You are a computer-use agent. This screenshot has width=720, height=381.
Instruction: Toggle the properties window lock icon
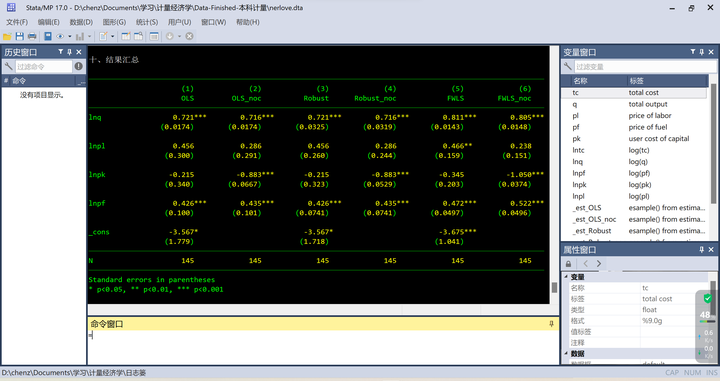pyautogui.click(x=568, y=264)
